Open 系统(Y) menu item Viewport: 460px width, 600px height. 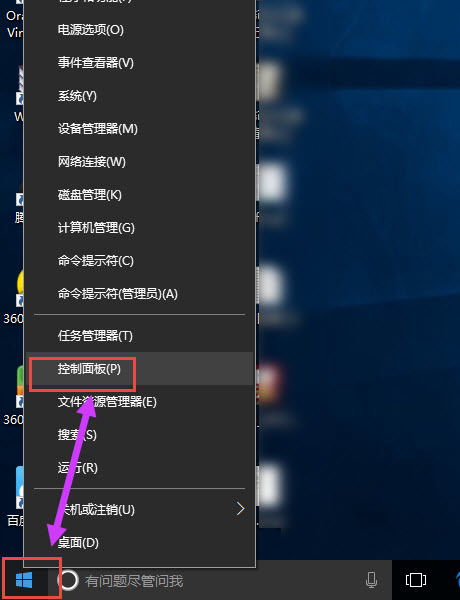coord(139,96)
